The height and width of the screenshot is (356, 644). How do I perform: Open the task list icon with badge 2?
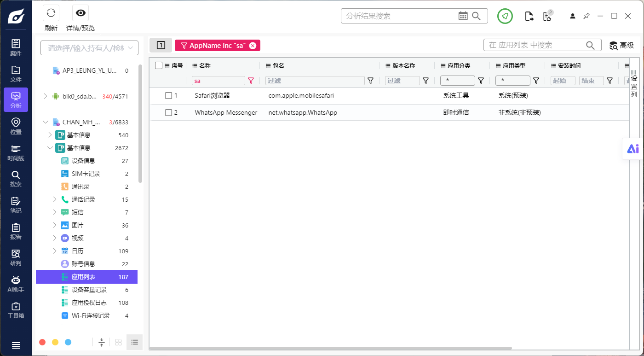(547, 16)
